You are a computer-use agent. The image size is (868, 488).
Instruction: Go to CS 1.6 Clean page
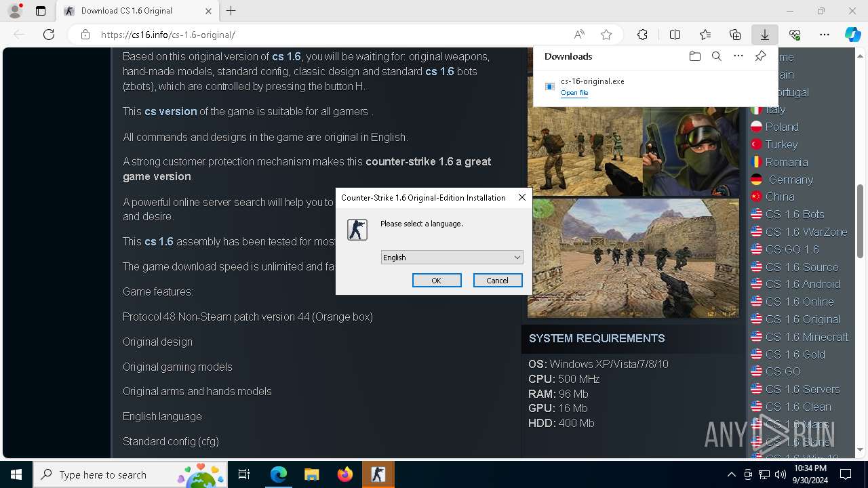(798, 407)
